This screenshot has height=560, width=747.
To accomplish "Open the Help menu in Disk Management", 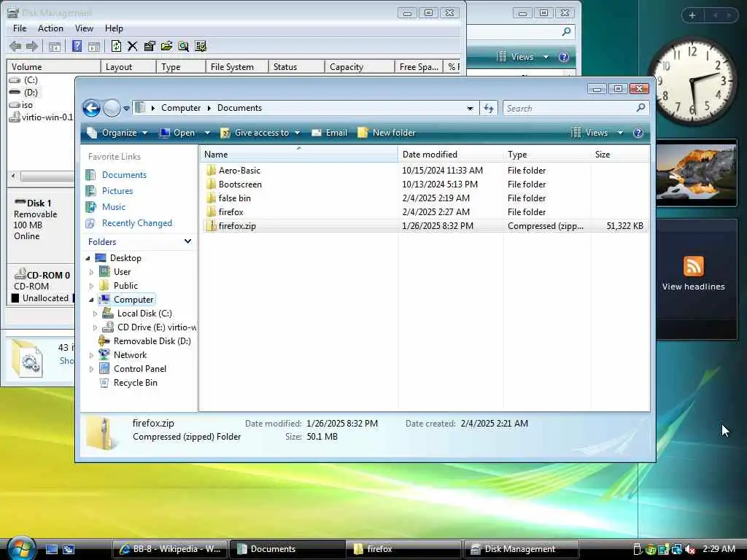I will 114,28.
